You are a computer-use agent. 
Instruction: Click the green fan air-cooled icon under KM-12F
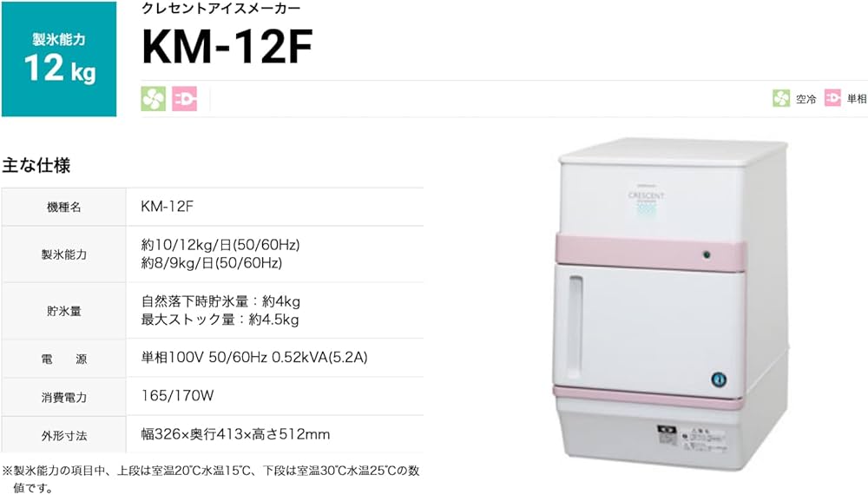pos(154,99)
